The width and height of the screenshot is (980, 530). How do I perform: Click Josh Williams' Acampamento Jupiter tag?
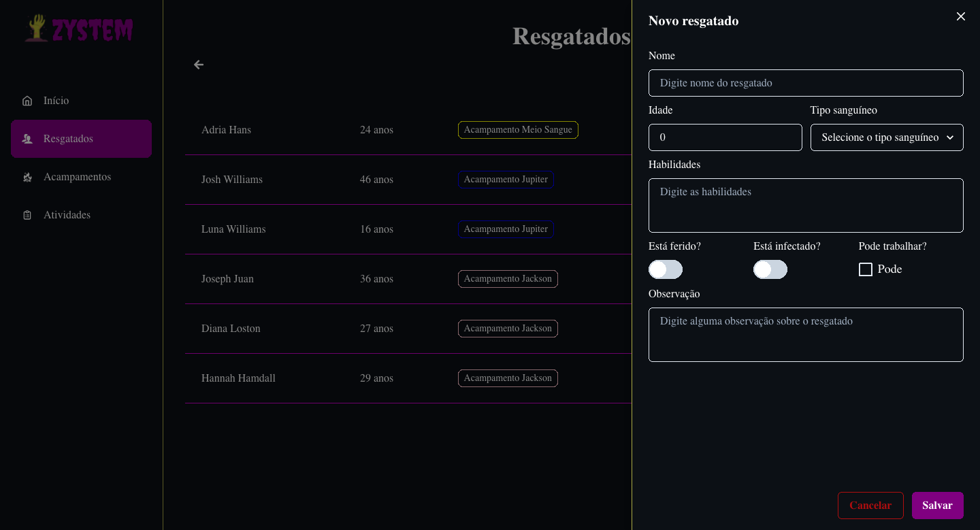[x=506, y=180]
